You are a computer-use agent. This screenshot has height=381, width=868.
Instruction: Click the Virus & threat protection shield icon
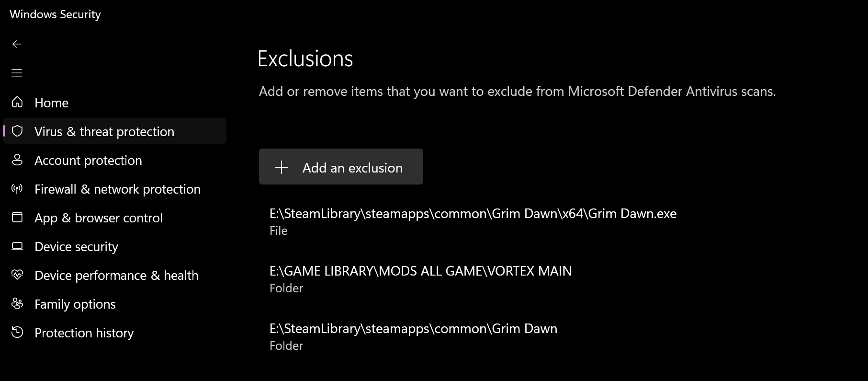[17, 131]
